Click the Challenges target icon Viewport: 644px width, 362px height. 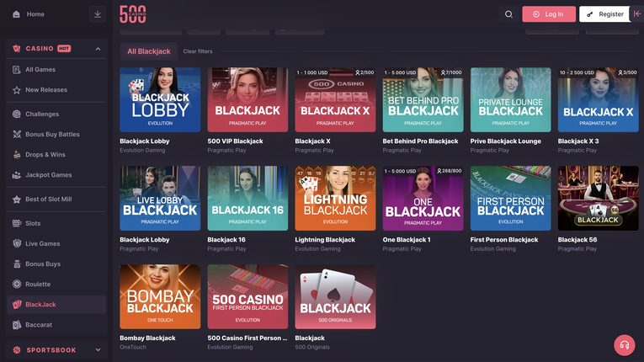point(17,114)
